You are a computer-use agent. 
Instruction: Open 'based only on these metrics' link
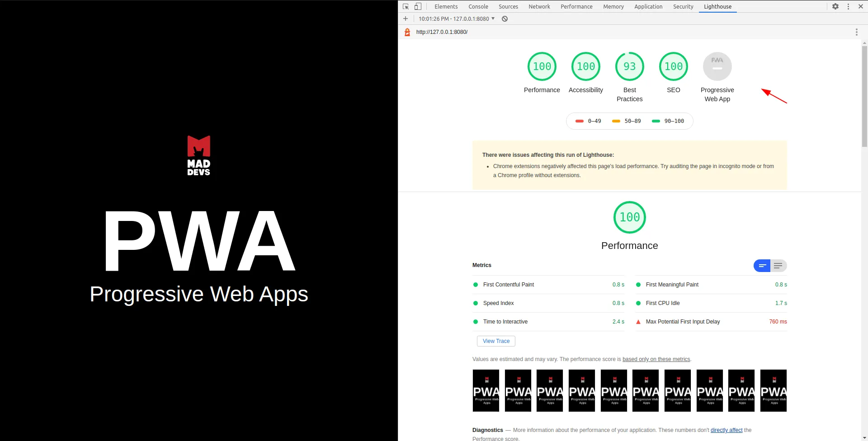tap(656, 359)
